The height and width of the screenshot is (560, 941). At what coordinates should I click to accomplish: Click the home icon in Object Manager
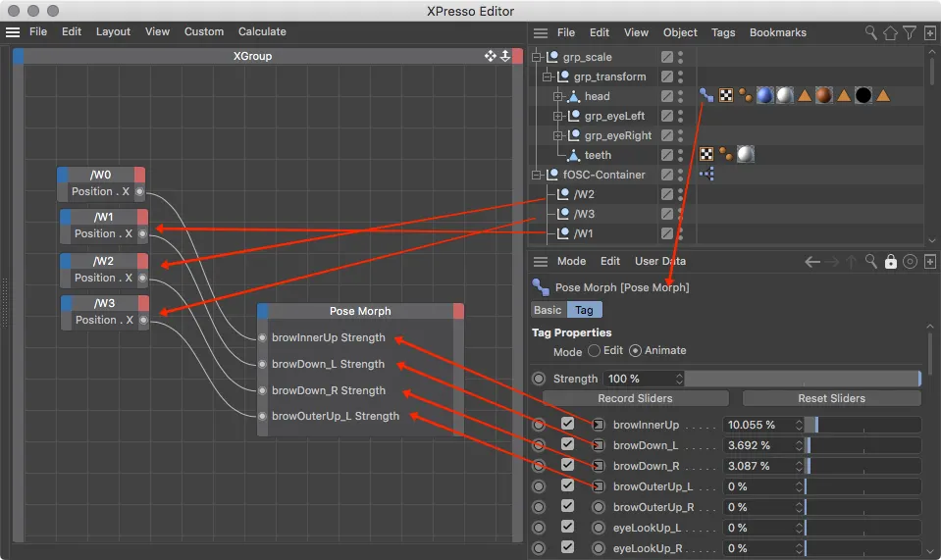[x=890, y=32]
